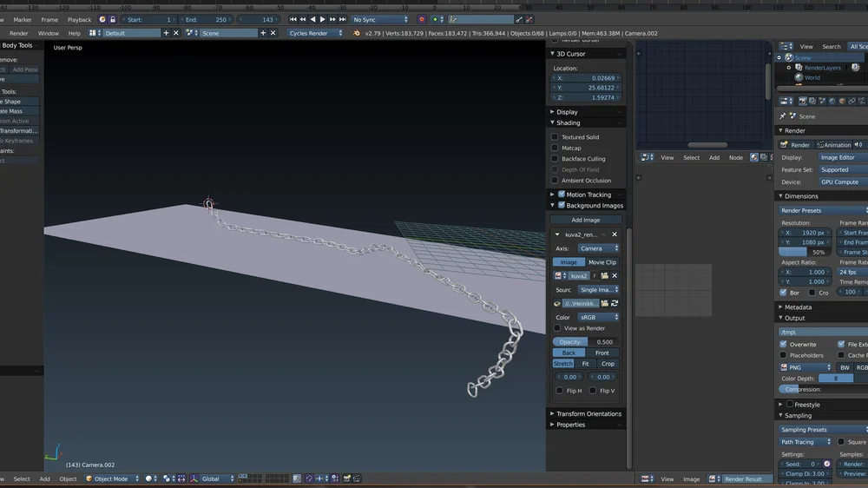Select Shader nodes type in node editor header
The image size is (868, 488).
click(x=754, y=158)
